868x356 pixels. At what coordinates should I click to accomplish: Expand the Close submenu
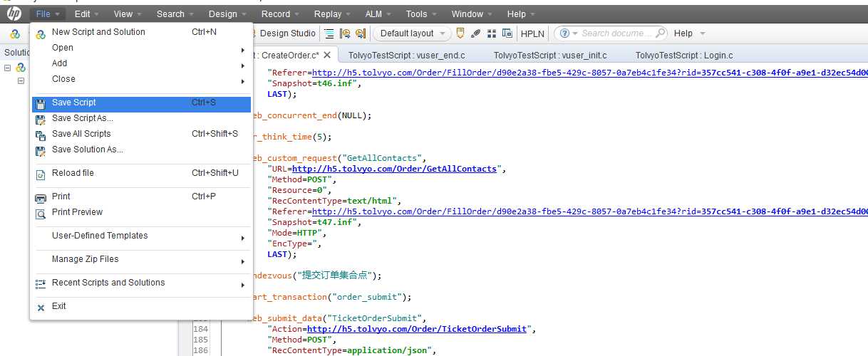[x=141, y=79]
